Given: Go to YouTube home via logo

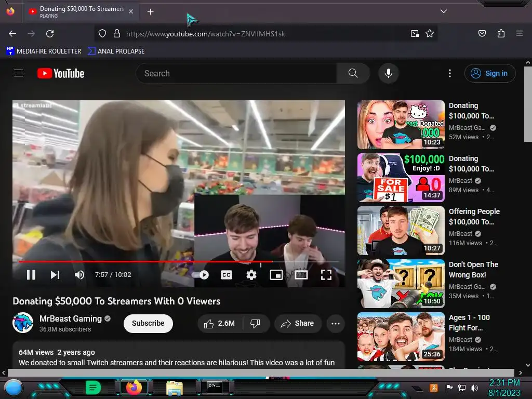Looking at the screenshot, I should tap(61, 73).
